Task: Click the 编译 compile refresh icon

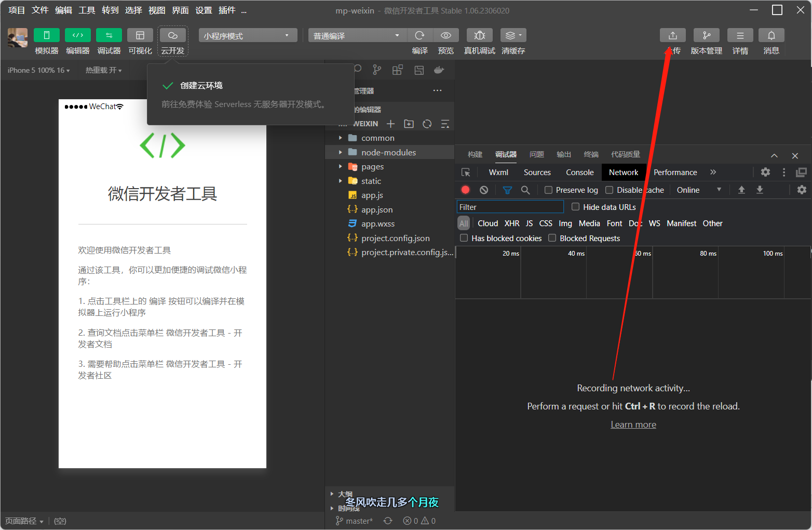Action: point(420,35)
